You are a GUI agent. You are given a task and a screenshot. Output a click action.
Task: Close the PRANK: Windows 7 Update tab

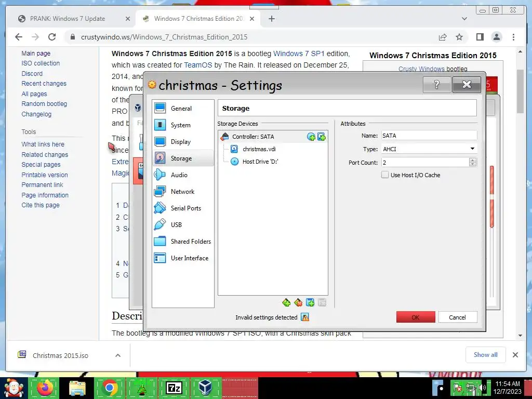(x=128, y=19)
